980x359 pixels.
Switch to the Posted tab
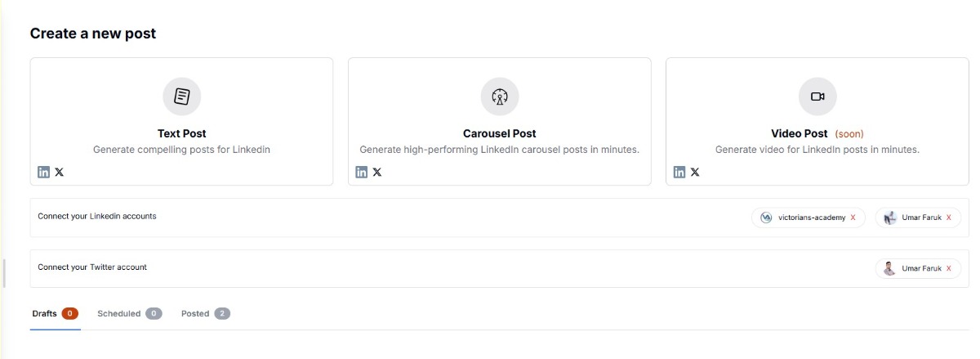(x=195, y=313)
